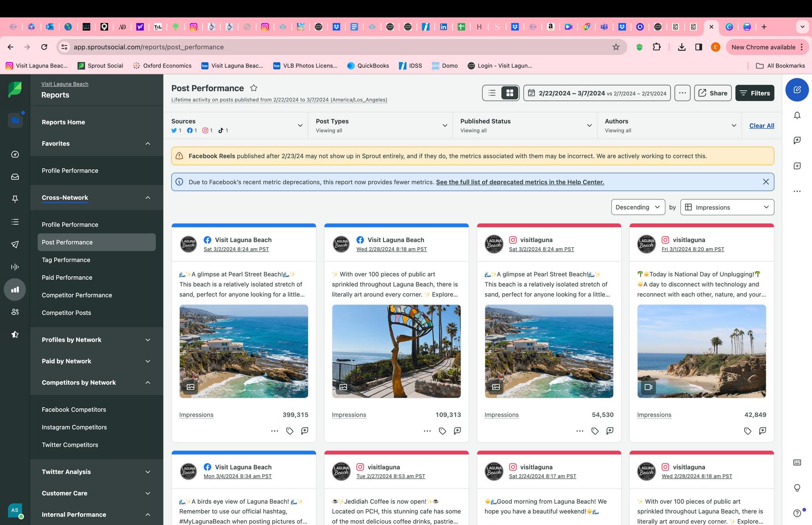Image resolution: width=812 pixels, height=525 pixels.
Task: Open the Descending sort order dropdown
Action: (x=638, y=207)
